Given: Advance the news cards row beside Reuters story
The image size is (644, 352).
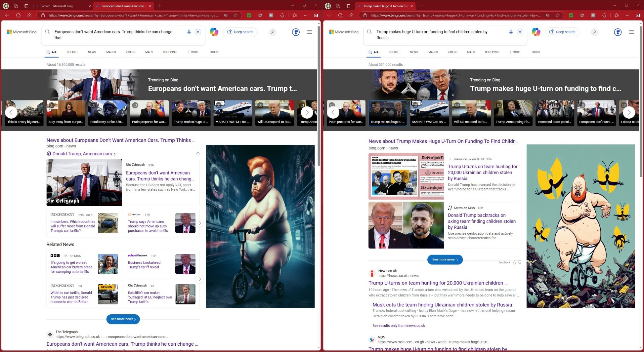Looking at the screenshot, I should [199, 223].
